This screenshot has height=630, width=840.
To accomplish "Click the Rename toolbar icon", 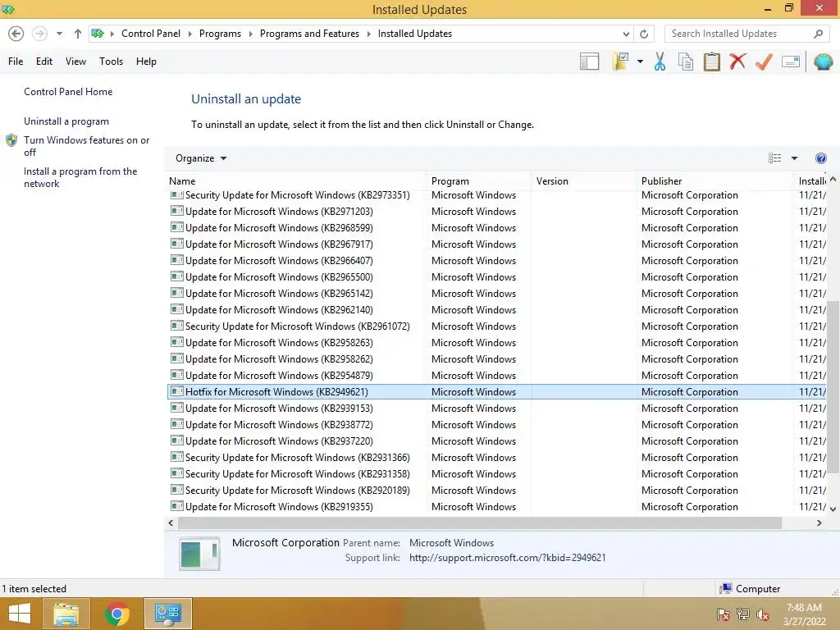I will [x=791, y=62].
